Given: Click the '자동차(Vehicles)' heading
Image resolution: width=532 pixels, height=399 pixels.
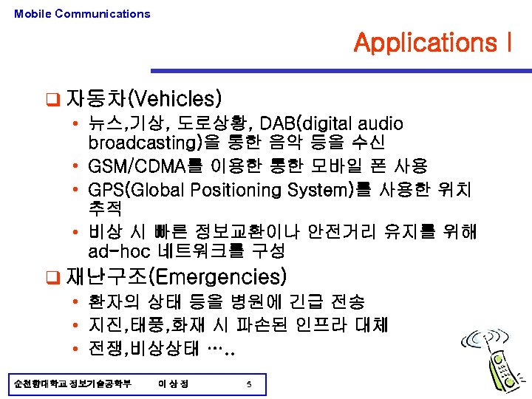Looking at the screenshot, I should [x=144, y=99].
